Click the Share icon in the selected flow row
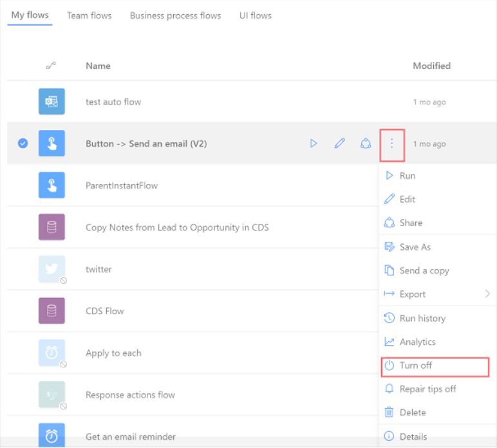 366,144
